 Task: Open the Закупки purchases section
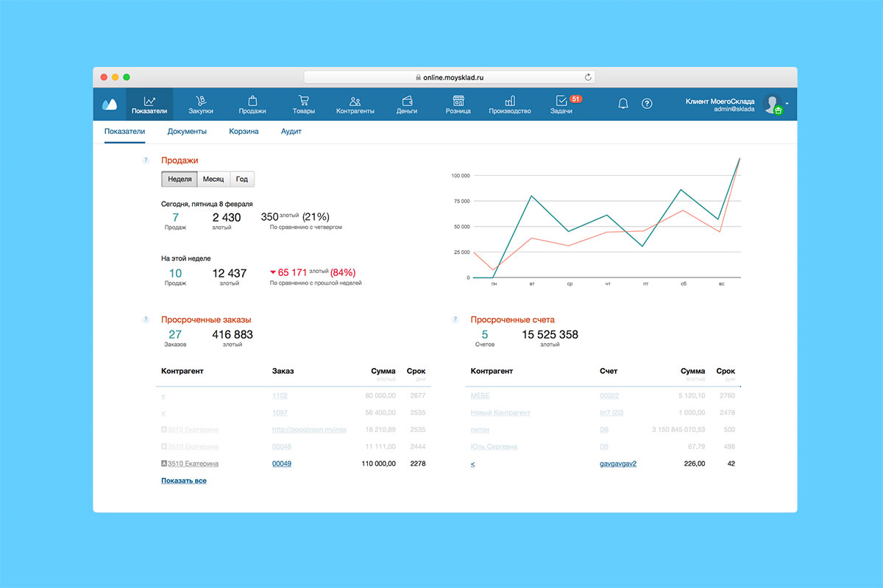[x=201, y=105]
